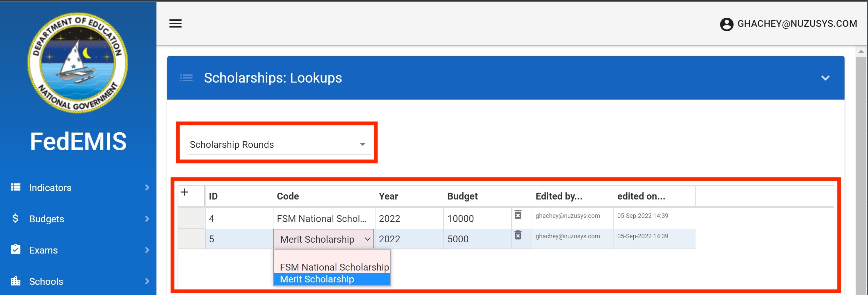Viewport: 868px width, 295px height.
Task: Edit the 10000 budget cell
Action: pyautogui.click(x=476, y=219)
